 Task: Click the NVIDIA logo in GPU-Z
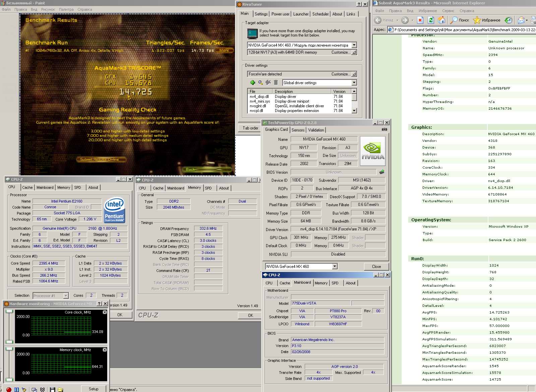pos(373,151)
